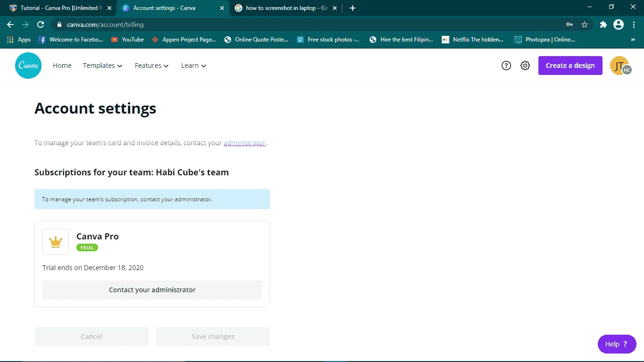Bookmark this page with the star icon
The width and height of the screenshot is (644, 362).
pyautogui.click(x=585, y=25)
